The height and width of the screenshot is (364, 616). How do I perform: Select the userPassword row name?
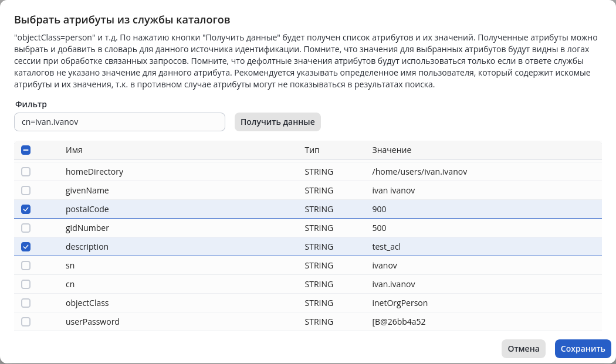[92, 322]
